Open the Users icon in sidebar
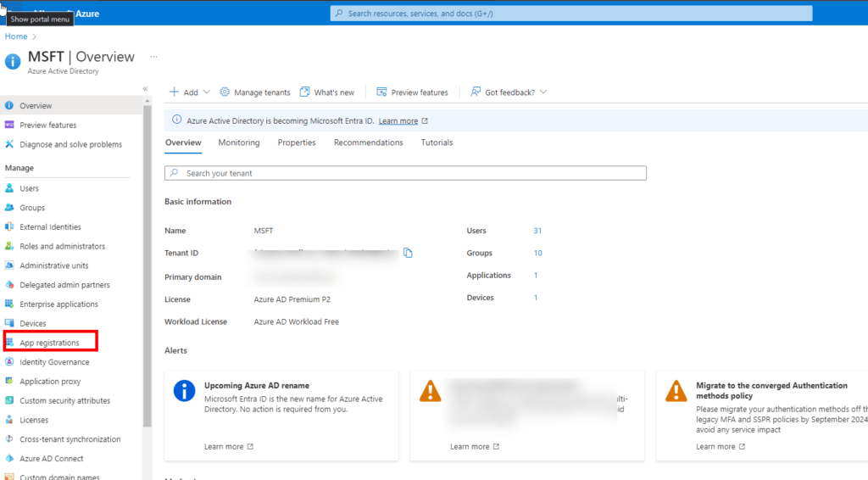The image size is (868, 480). pyautogui.click(x=9, y=188)
